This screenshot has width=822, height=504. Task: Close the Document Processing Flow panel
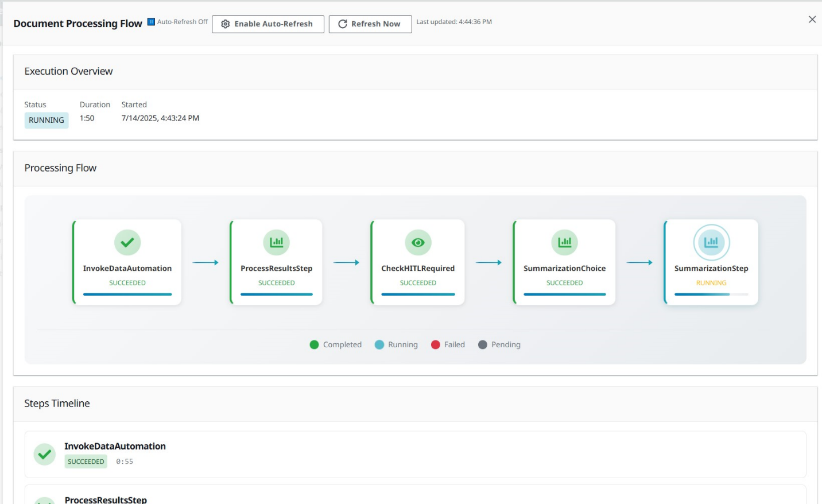point(812,20)
